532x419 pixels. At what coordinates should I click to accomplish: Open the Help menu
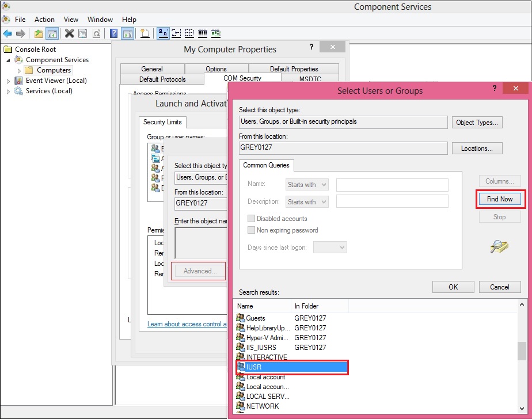129,20
